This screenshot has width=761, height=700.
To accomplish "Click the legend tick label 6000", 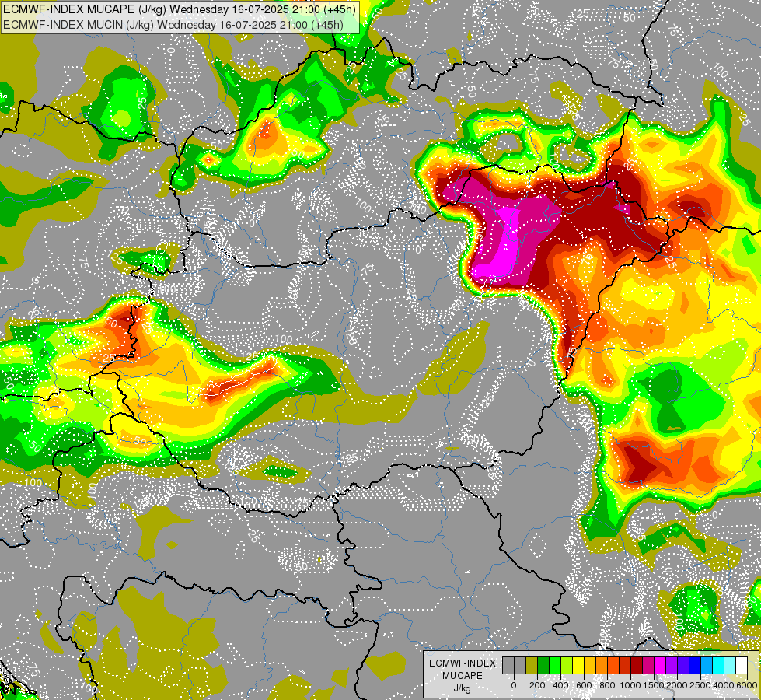I will (747, 685).
